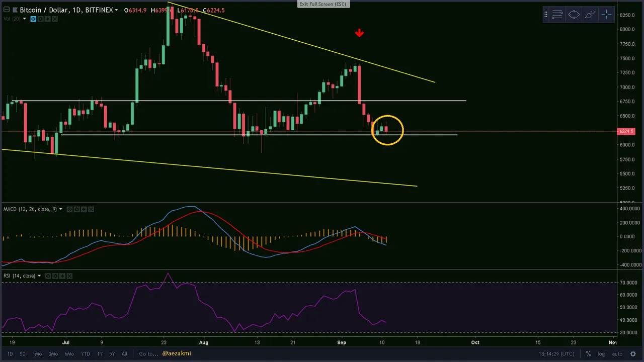Toggle log scale mode

tap(601, 354)
